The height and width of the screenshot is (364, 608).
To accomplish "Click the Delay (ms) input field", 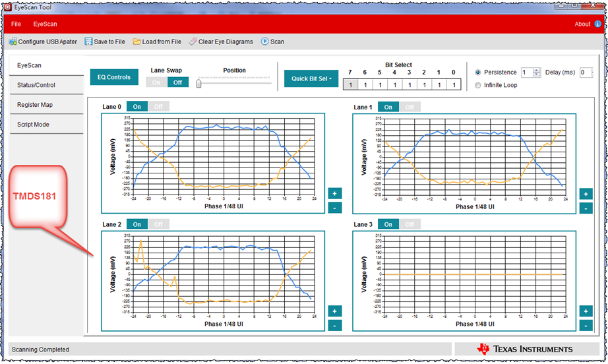I will tap(586, 73).
